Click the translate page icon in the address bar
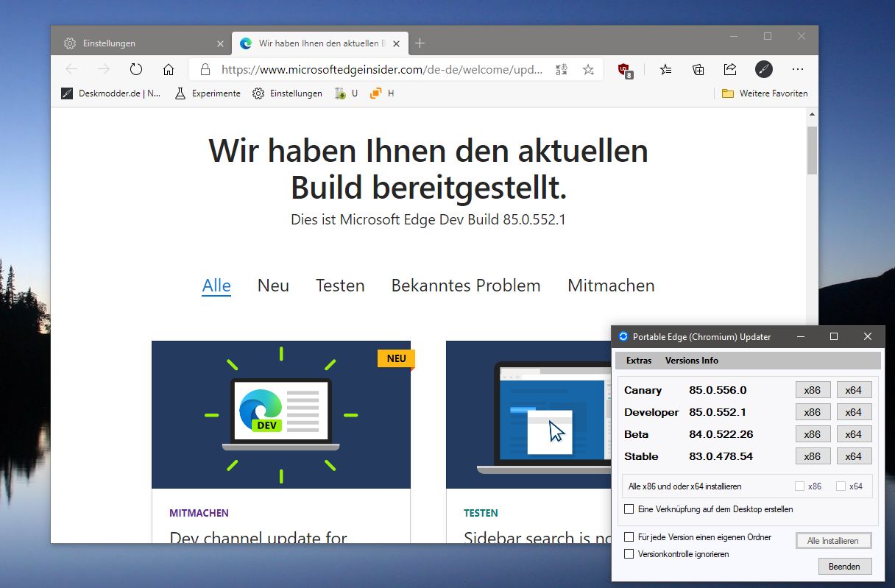The image size is (895, 588). (x=562, y=69)
